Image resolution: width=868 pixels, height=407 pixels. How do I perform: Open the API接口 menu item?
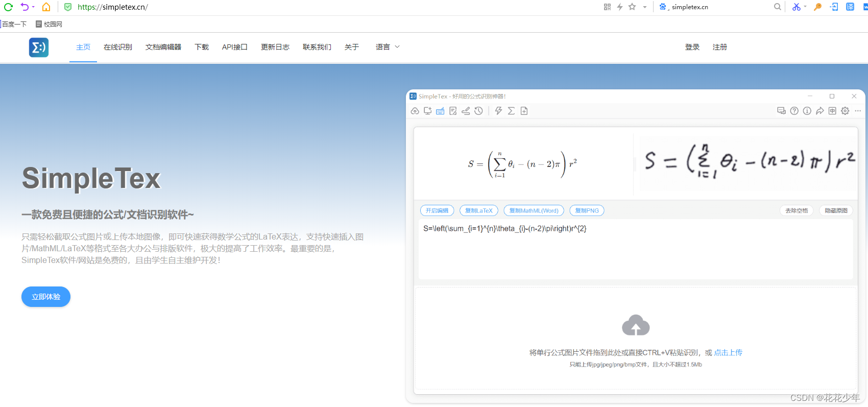(x=235, y=47)
